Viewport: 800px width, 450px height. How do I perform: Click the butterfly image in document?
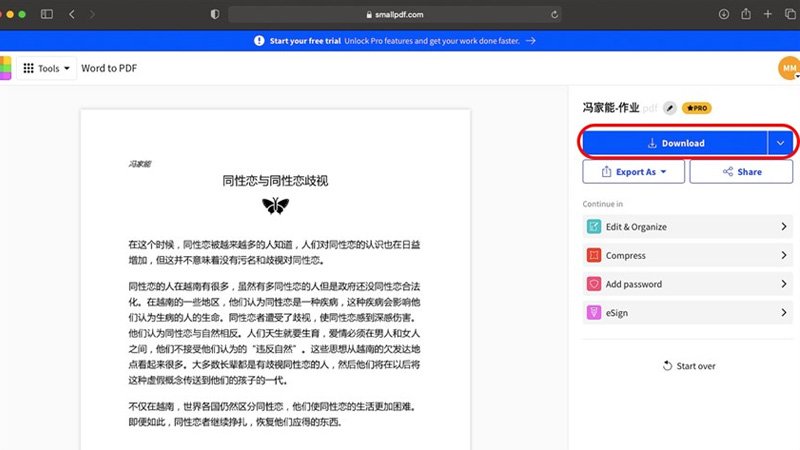(x=276, y=206)
